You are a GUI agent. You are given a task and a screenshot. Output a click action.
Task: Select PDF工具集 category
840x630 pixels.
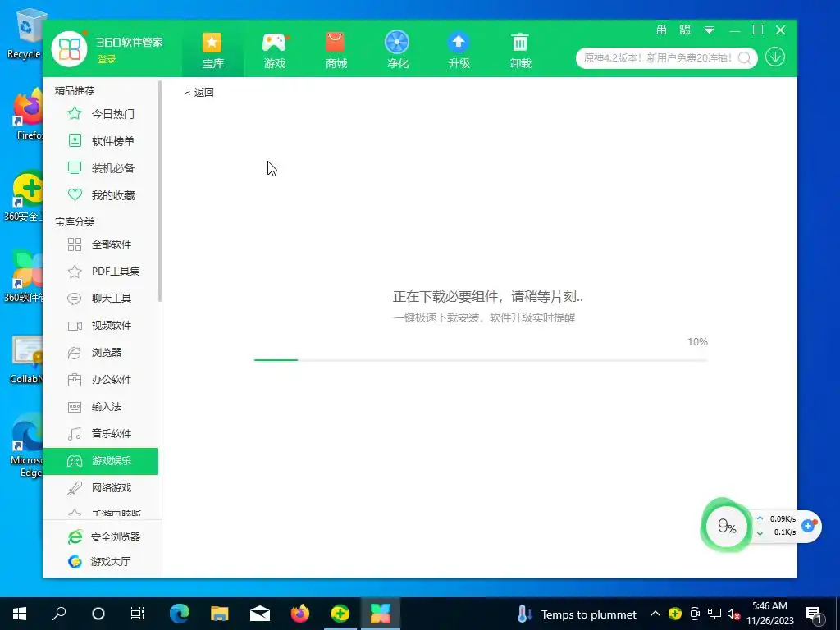coord(101,271)
